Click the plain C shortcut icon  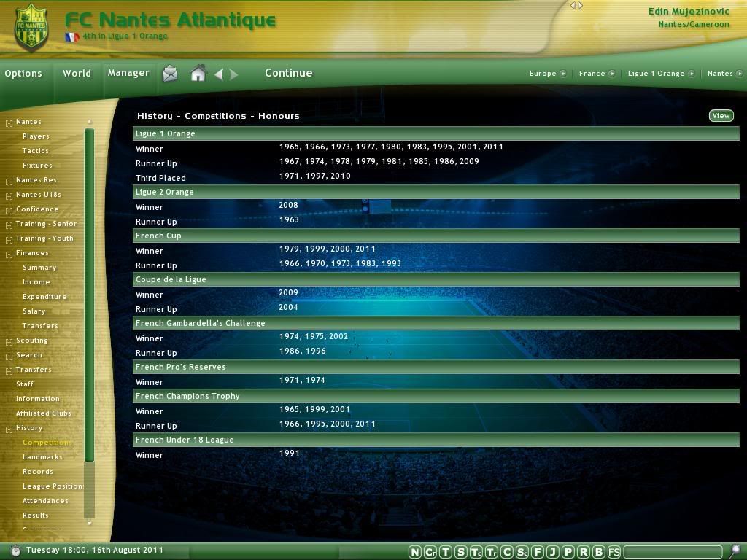[x=507, y=552]
